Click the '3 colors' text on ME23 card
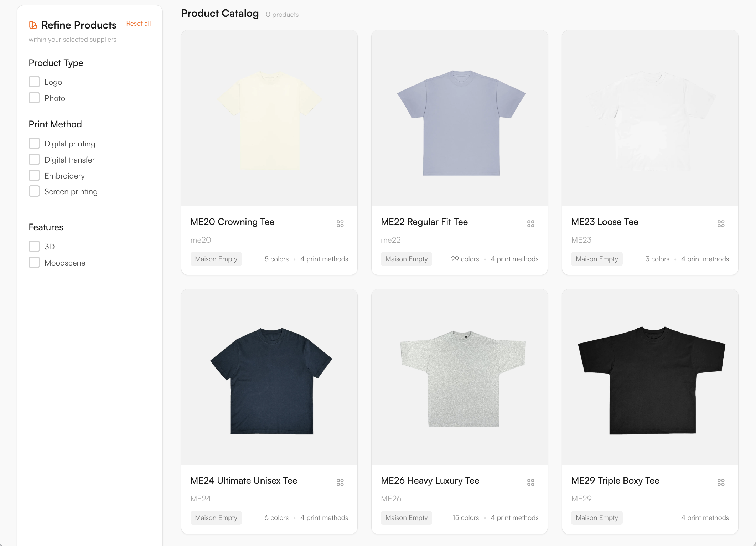 657,259
